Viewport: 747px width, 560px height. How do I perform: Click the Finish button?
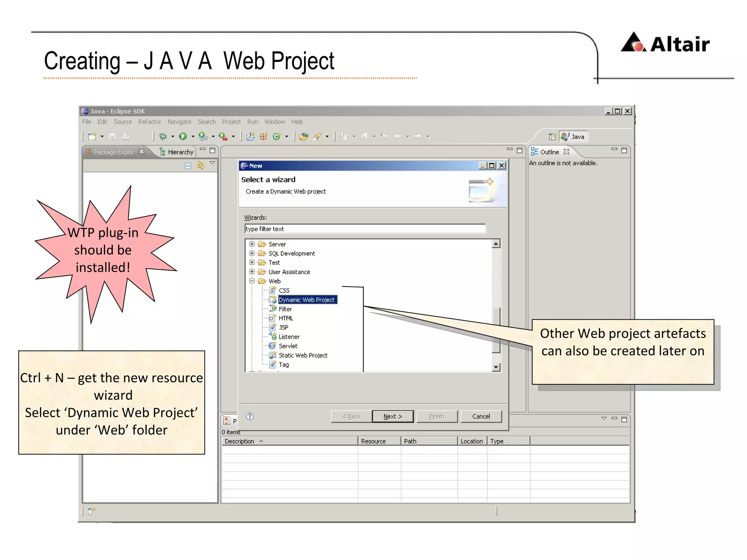[437, 416]
